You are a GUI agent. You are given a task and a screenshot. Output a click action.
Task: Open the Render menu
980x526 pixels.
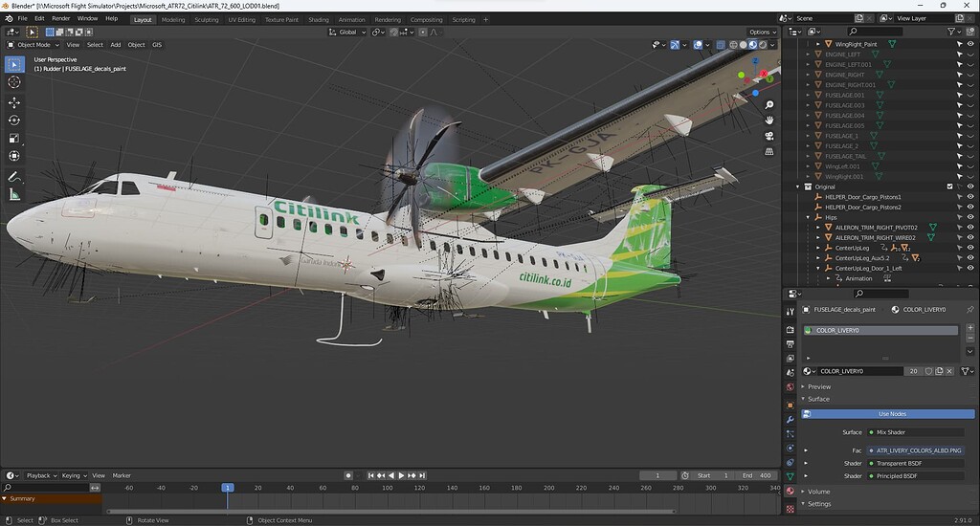[60, 19]
